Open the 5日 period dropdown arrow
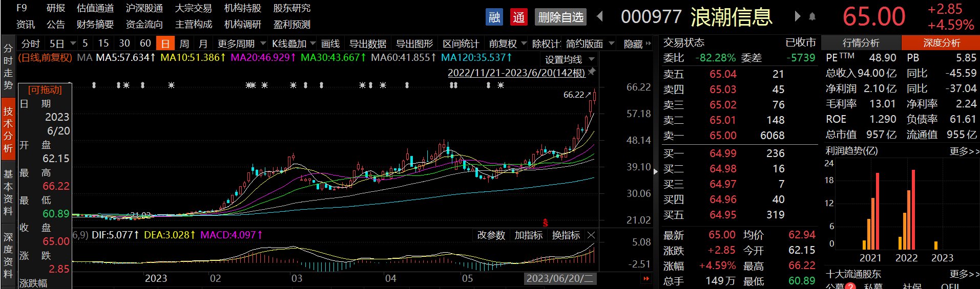The width and height of the screenshot is (980, 289). pos(73,43)
